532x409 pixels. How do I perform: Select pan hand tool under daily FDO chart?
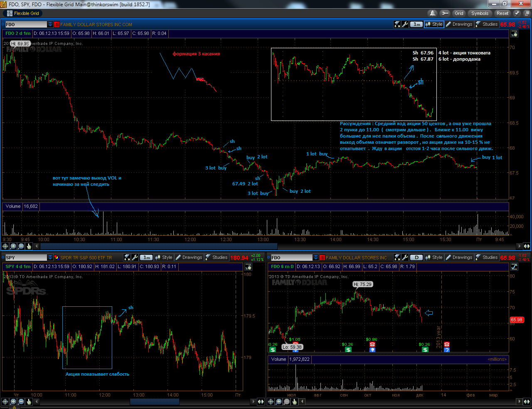click(x=295, y=402)
